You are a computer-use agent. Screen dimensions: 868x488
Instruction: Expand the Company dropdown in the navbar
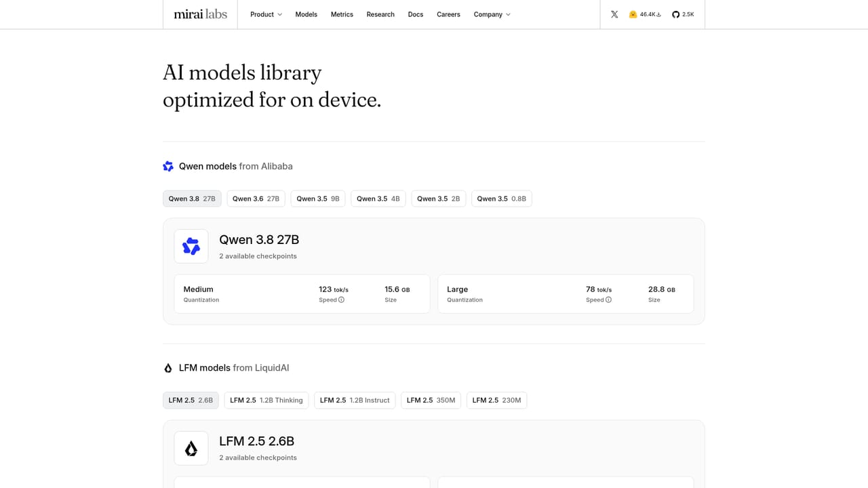492,14
